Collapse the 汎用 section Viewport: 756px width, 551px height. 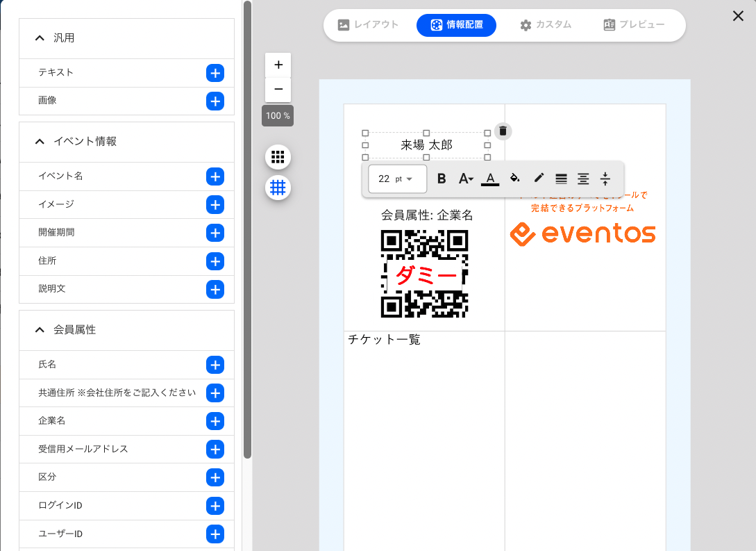click(40, 38)
